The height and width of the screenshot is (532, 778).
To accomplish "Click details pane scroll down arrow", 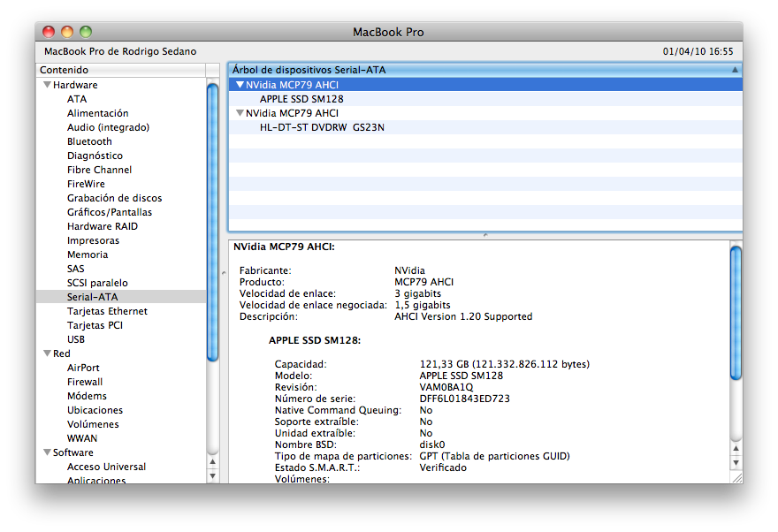I will pyautogui.click(x=736, y=462).
